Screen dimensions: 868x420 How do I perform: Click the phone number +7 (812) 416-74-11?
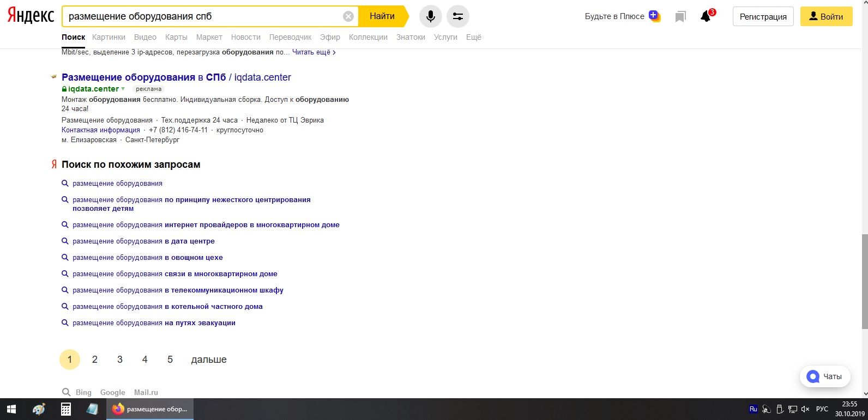pyautogui.click(x=178, y=130)
